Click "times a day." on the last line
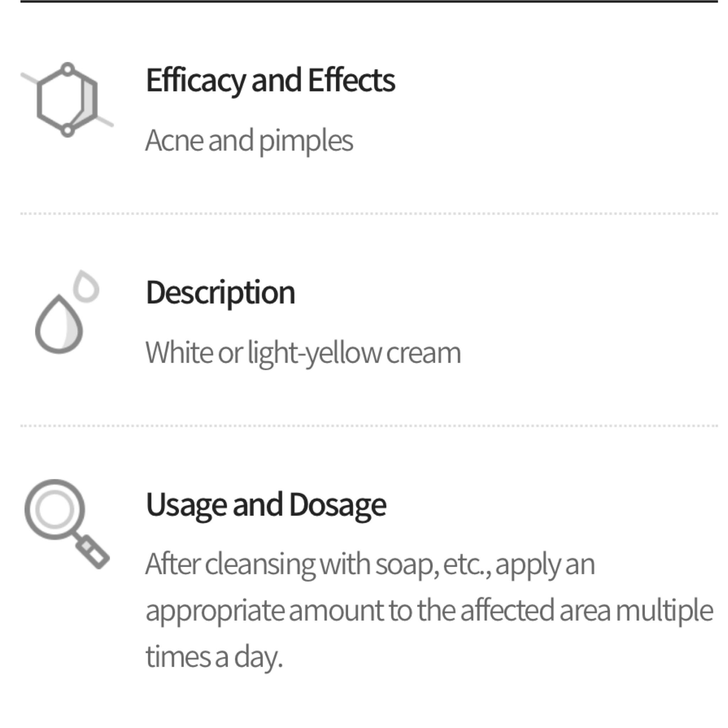The image size is (728, 728). (214, 657)
